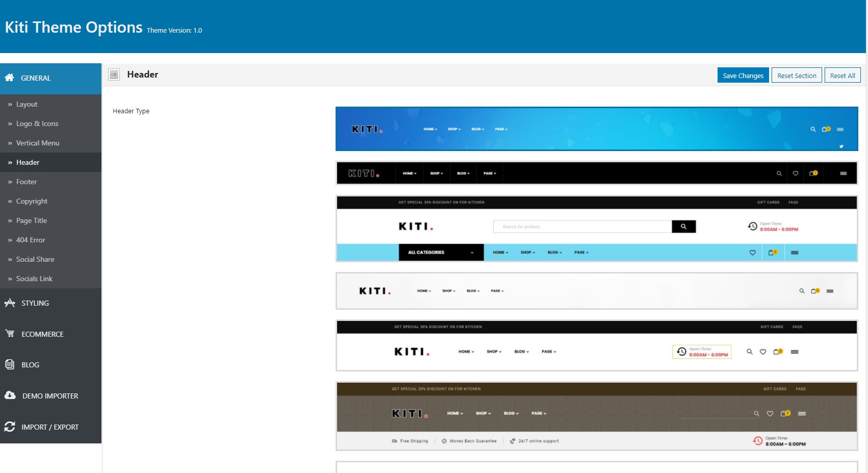Select the black bar header layout
The image size is (868, 473).
597,173
